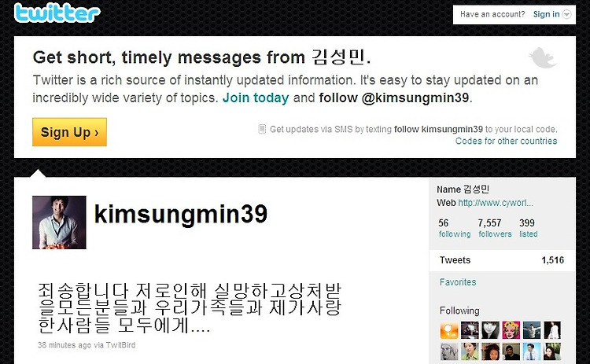
Task: Select the Tweets tab in the sidebar
Action: click(502, 260)
